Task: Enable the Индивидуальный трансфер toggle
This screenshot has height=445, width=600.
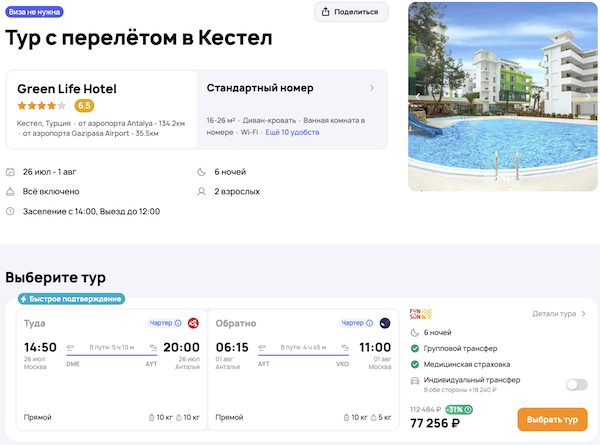Action: 576,384
